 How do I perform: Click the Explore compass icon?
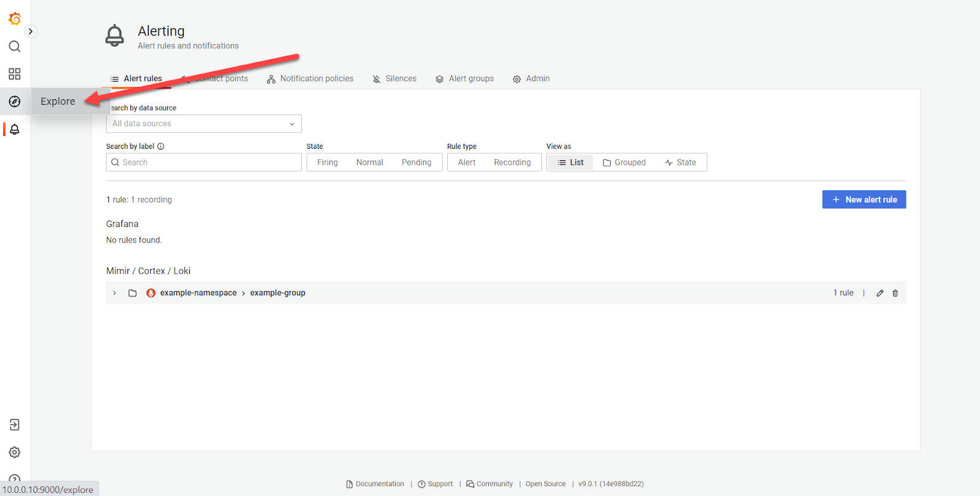click(15, 102)
